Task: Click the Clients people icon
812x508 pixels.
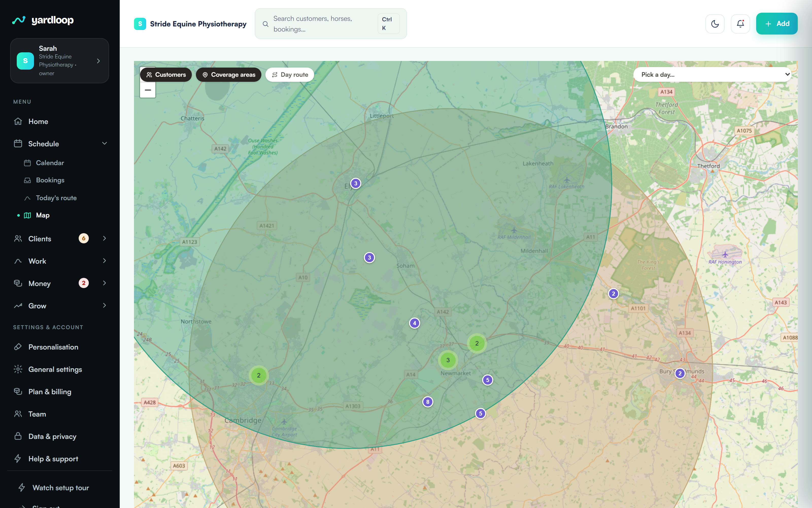Action: (18, 239)
